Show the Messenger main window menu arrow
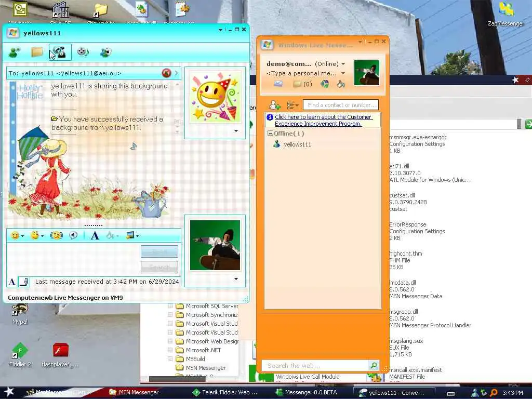Viewport: 532px width, 399px height. (x=361, y=42)
